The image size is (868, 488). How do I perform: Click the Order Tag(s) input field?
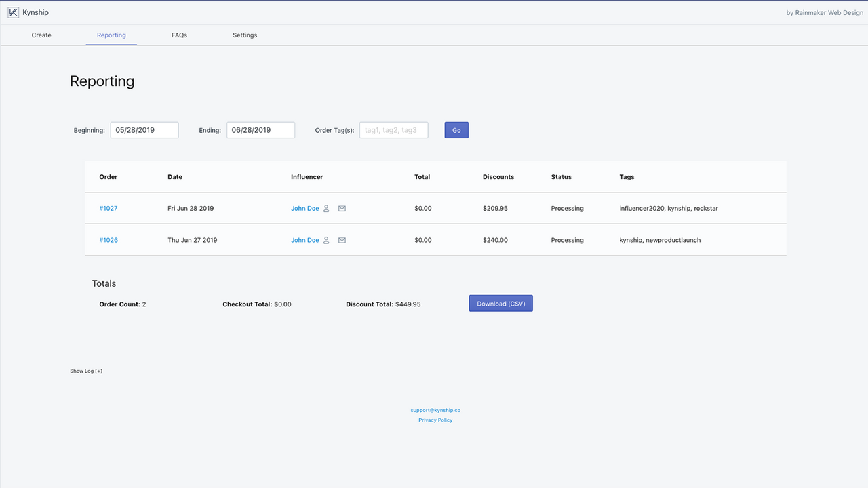394,130
